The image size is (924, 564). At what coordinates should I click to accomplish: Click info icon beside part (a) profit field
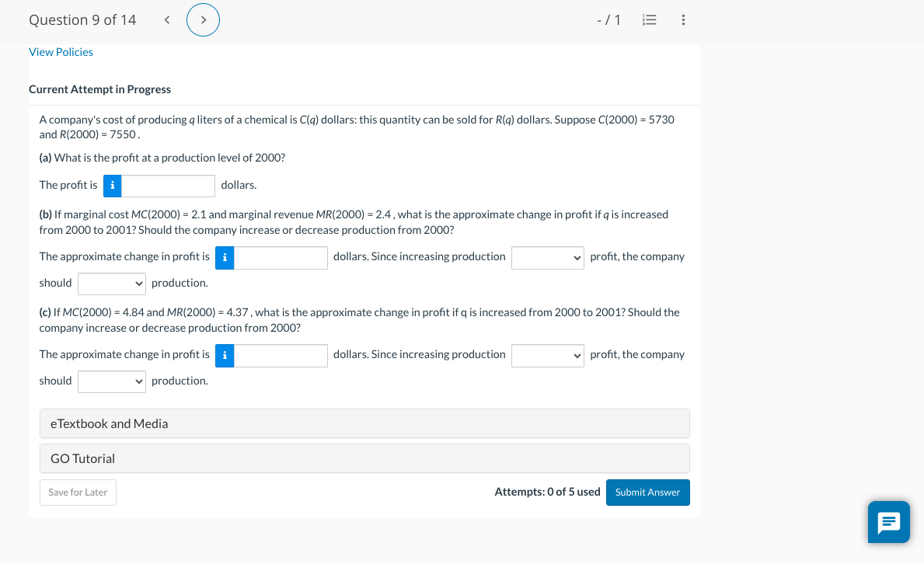pyautogui.click(x=113, y=186)
